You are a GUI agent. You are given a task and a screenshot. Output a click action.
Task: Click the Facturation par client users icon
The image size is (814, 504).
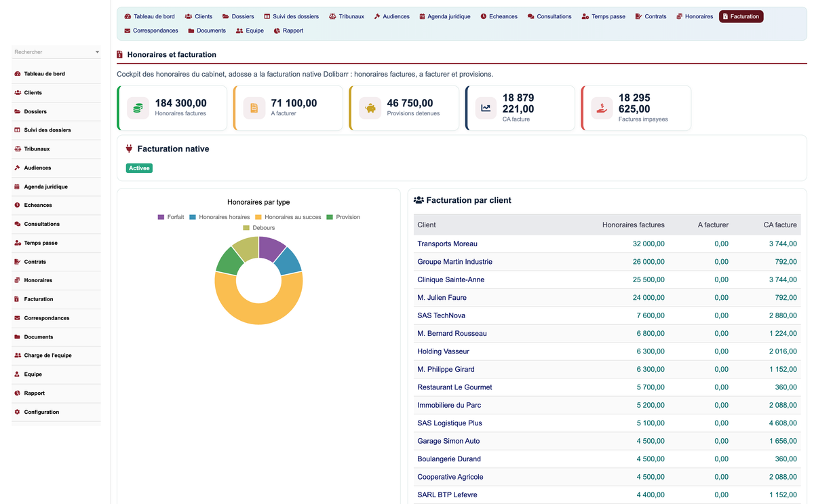click(419, 200)
